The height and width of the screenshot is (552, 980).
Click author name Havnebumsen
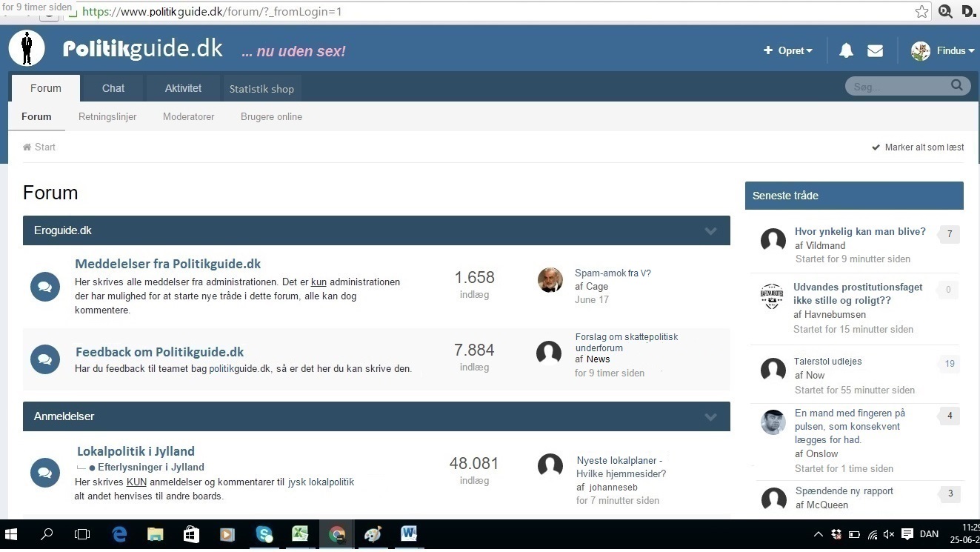point(836,315)
